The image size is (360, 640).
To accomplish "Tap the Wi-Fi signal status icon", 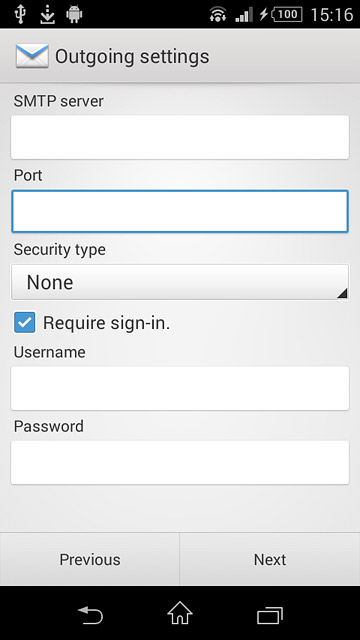I will tap(218, 15).
